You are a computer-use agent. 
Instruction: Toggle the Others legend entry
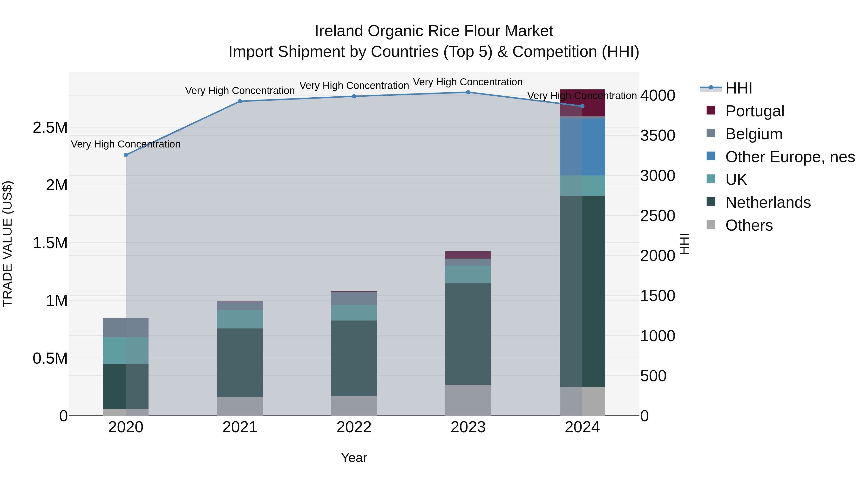(x=740, y=225)
